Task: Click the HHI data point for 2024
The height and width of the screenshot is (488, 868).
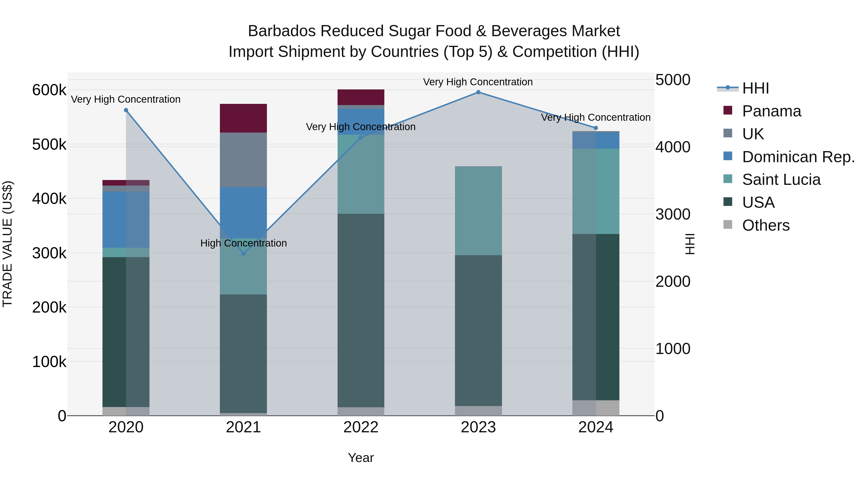Action: 596,128
